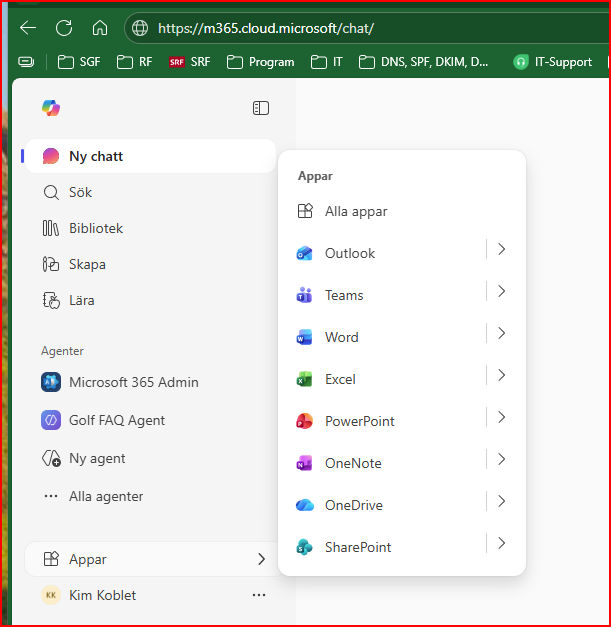Image resolution: width=611 pixels, height=627 pixels.
Task: Open the Program bookmark folder
Action: (x=260, y=62)
